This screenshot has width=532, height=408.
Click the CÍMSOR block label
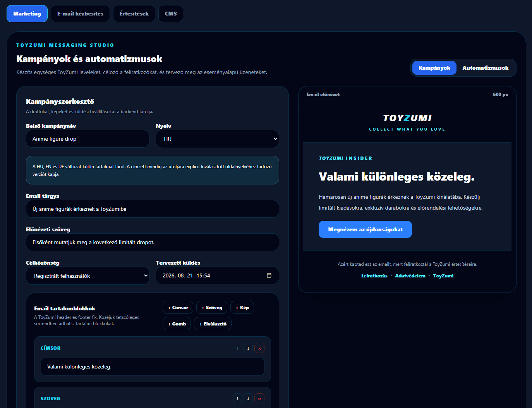coord(50,348)
